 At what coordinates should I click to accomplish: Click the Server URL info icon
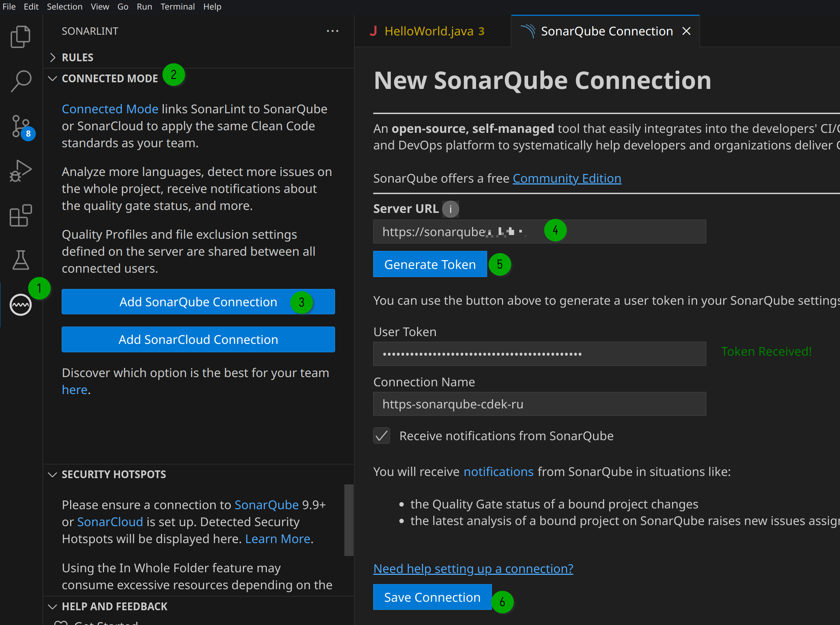pos(450,209)
